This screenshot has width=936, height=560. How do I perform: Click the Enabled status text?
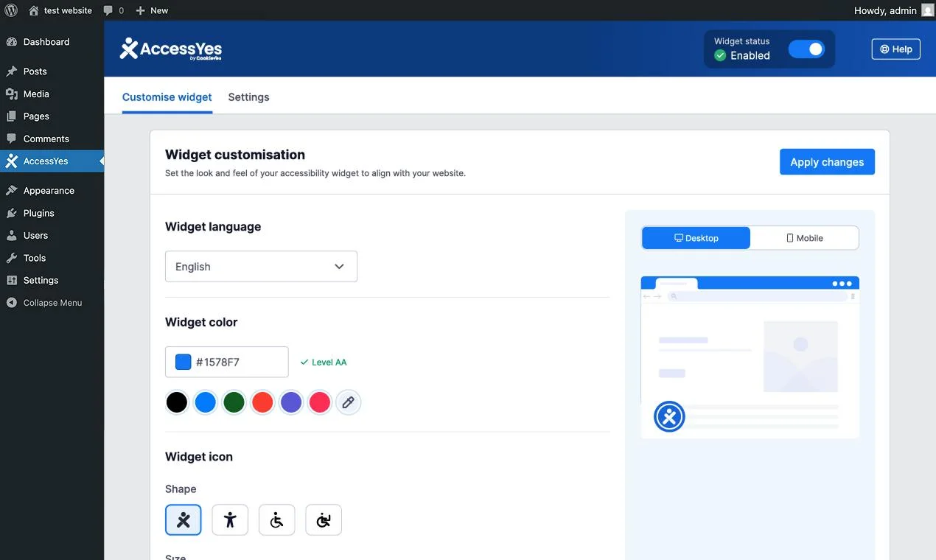tap(750, 55)
